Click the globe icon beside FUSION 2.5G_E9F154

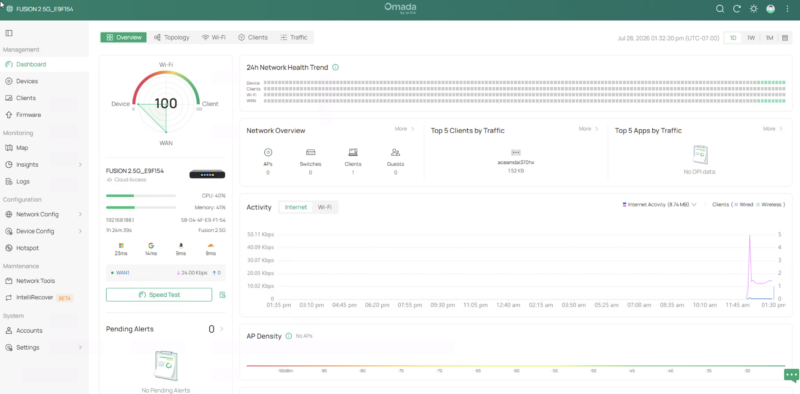pos(9,9)
